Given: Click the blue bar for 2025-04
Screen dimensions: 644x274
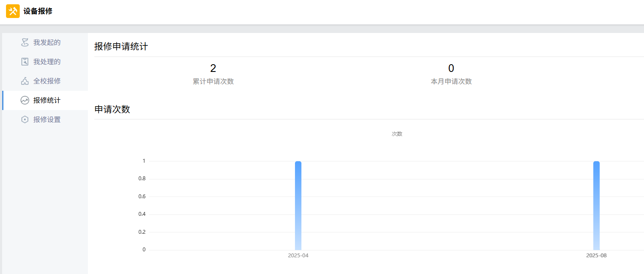Looking at the screenshot, I should point(298,205).
